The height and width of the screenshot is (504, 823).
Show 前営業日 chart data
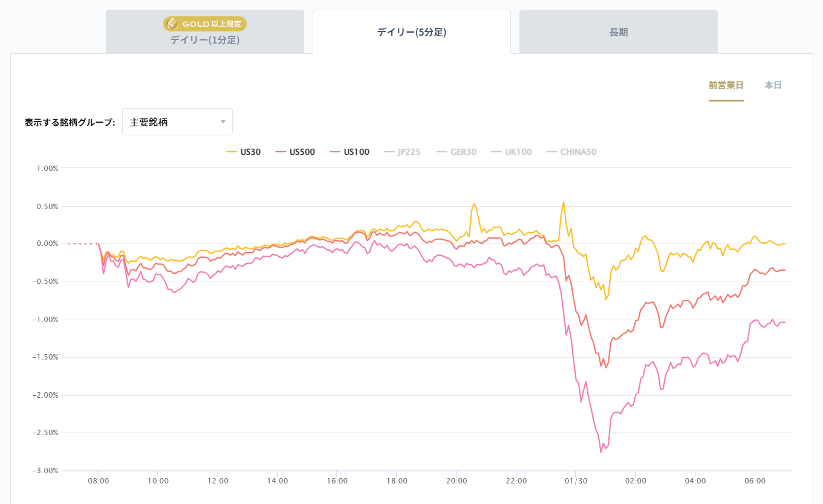pos(726,85)
